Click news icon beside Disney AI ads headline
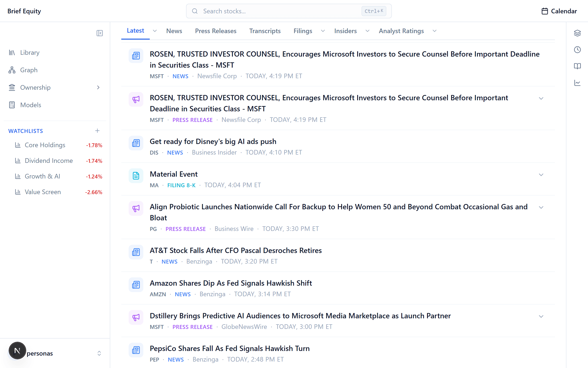 coord(136,143)
